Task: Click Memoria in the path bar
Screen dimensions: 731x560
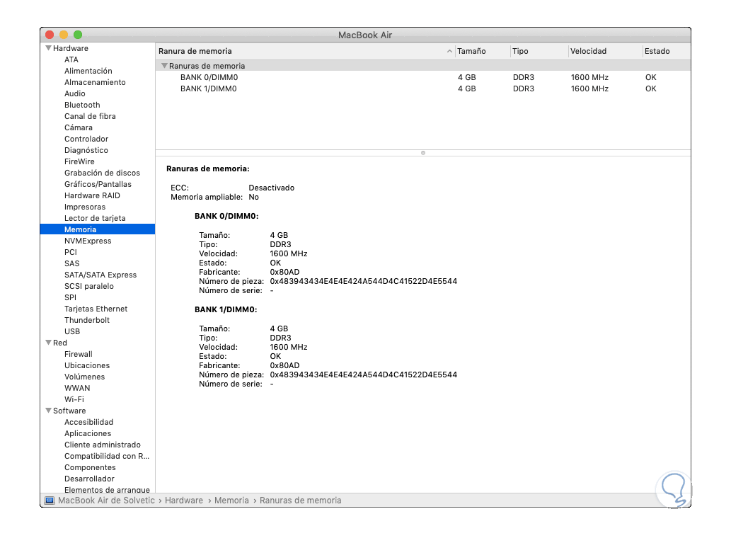Action: click(x=231, y=501)
